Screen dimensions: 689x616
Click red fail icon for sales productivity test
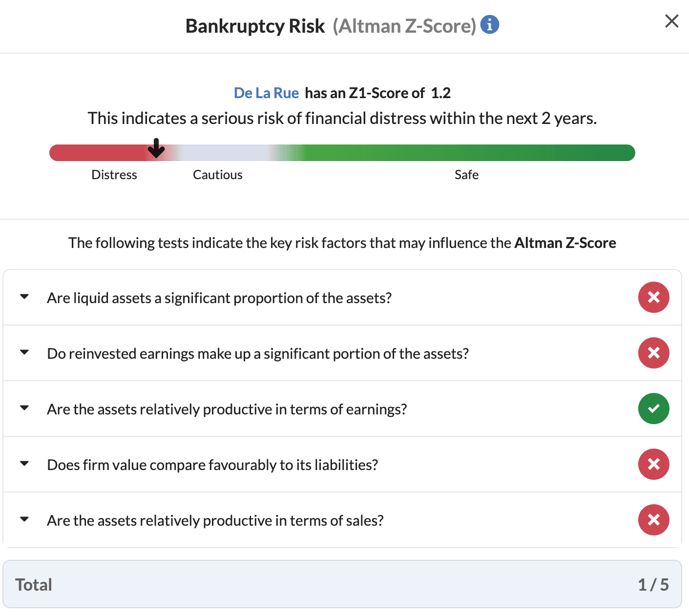pos(653,520)
